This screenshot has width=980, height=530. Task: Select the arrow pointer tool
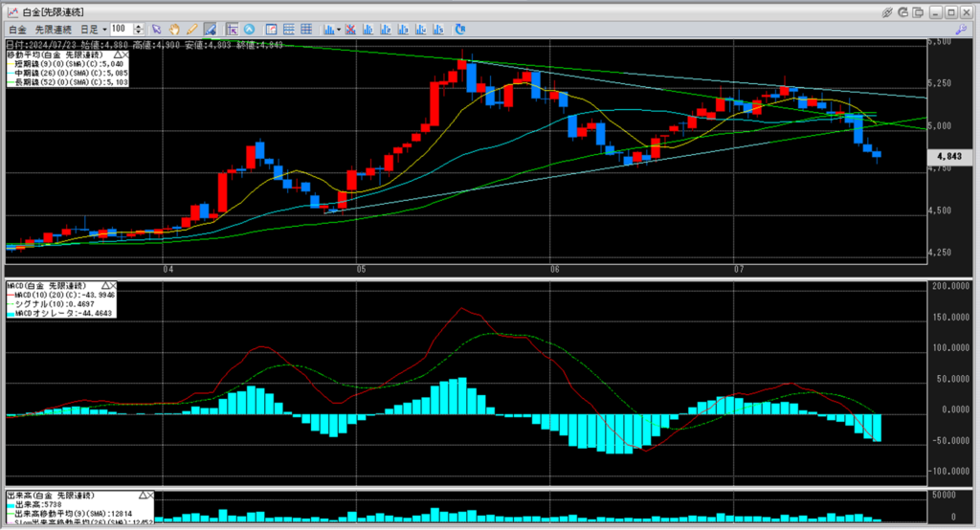tap(158, 30)
